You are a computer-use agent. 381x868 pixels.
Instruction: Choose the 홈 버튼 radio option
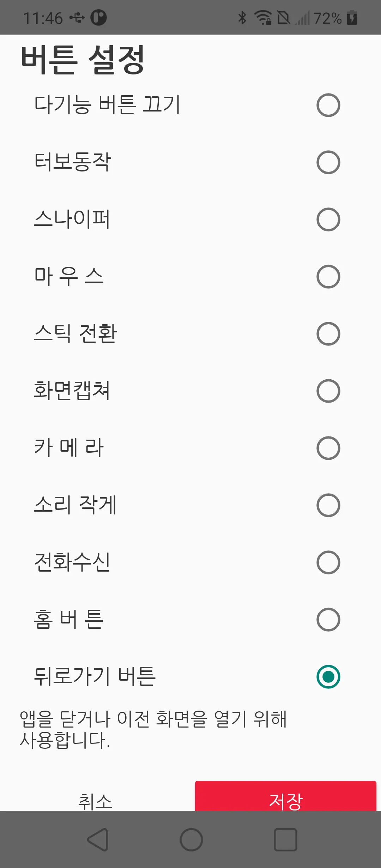click(328, 620)
